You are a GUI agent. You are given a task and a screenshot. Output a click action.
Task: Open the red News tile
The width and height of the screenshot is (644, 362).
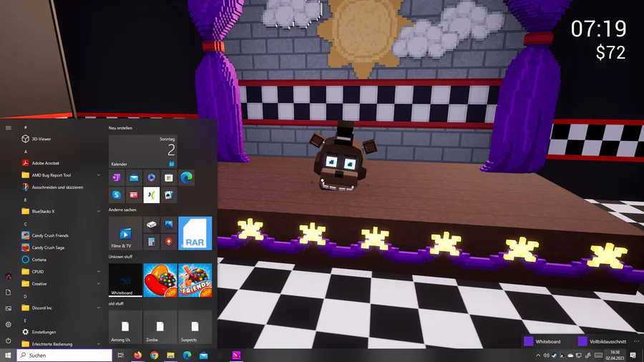(x=134, y=195)
